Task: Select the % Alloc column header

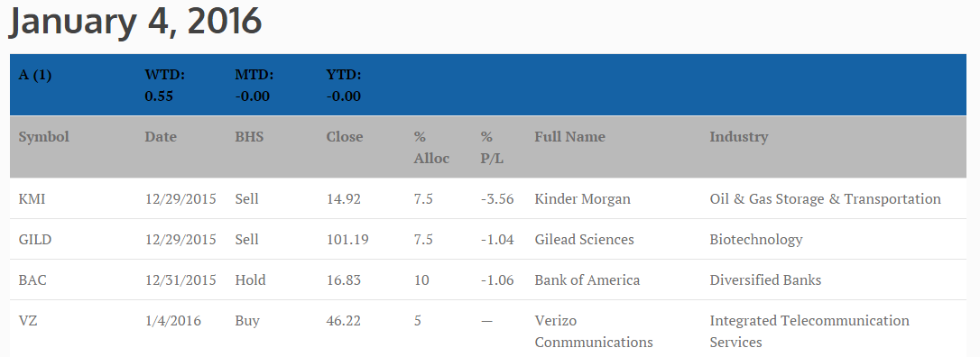Action: click(431, 147)
